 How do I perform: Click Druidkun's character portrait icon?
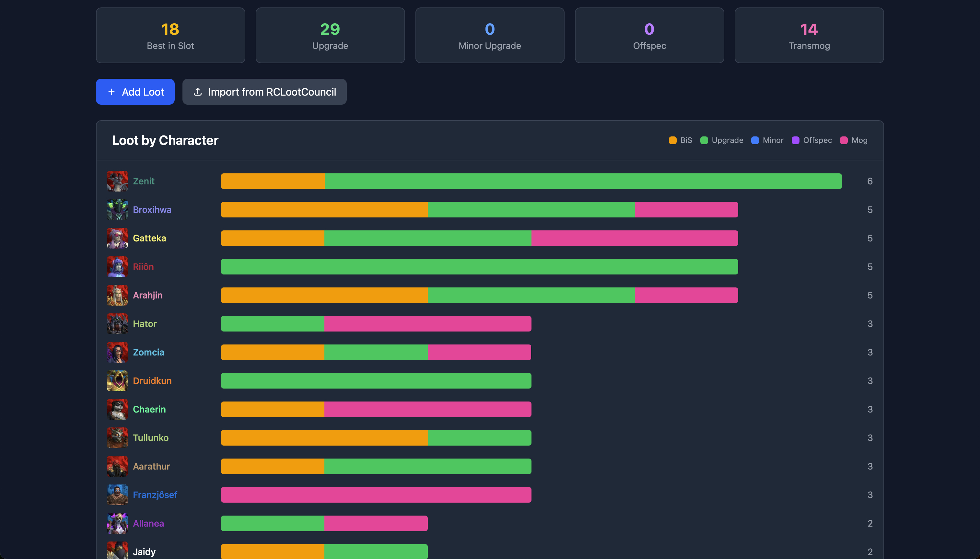(117, 380)
